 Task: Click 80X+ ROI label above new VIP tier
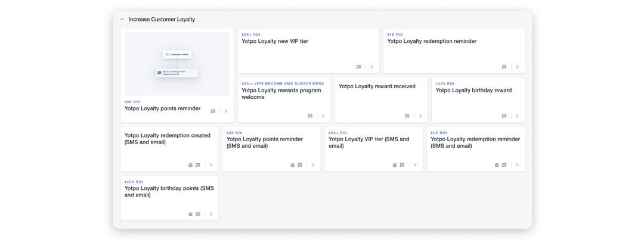pos(251,35)
